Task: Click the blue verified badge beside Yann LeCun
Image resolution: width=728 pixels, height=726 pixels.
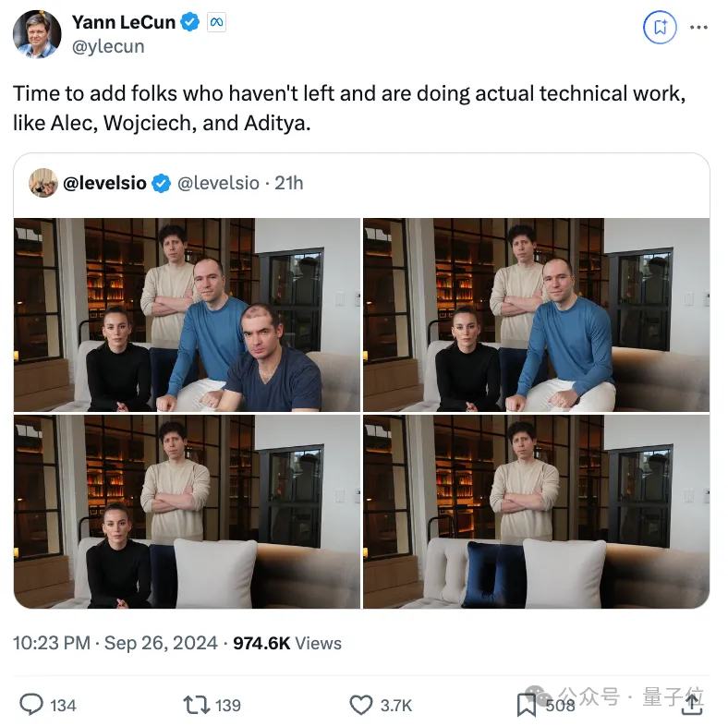Action: coord(188,22)
